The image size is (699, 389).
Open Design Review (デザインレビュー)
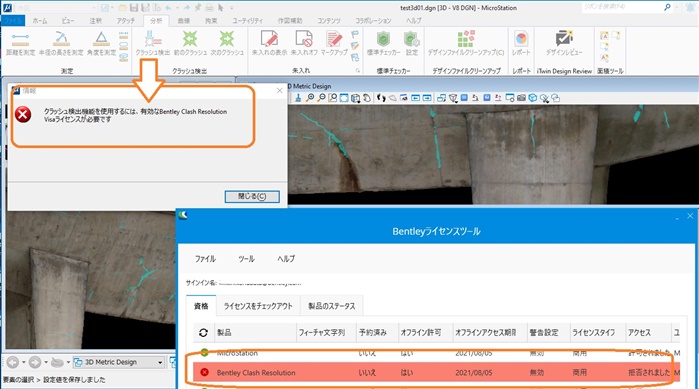pyautogui.click(x=564, y=43)
